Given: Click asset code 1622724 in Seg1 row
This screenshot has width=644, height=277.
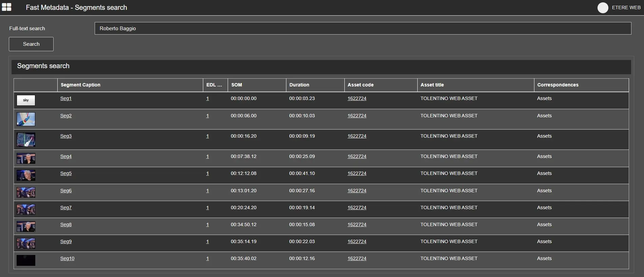Looking at the screenshot, I should (x=357, y=98).
